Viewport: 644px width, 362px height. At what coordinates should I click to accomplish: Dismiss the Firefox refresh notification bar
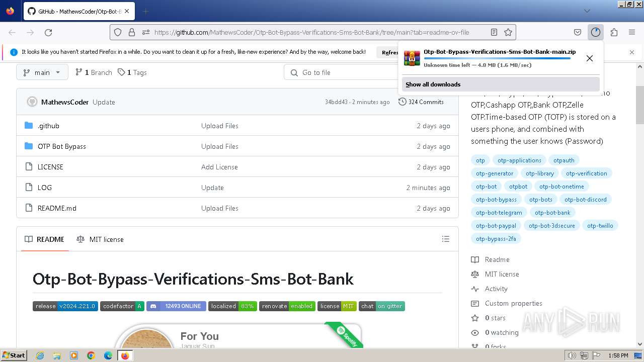point(632,52)
